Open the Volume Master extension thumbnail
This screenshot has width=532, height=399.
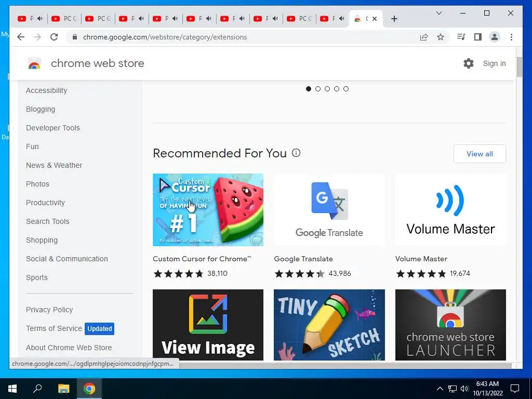tap(450, 210)
